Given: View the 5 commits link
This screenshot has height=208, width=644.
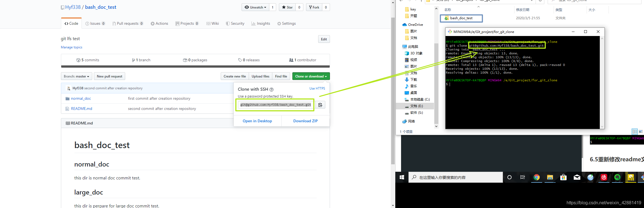Looking at the screenshot, I should (88, 60).
